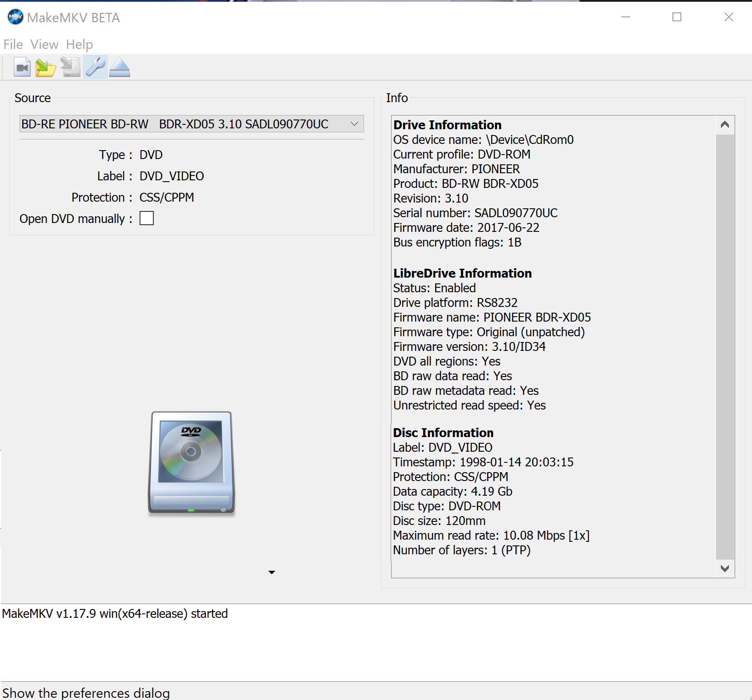The width and height of the screenshot is (752, 700).
Task: Expand the source drive selection dropdown
Action: pyautogui.click(x=354, y=124)
